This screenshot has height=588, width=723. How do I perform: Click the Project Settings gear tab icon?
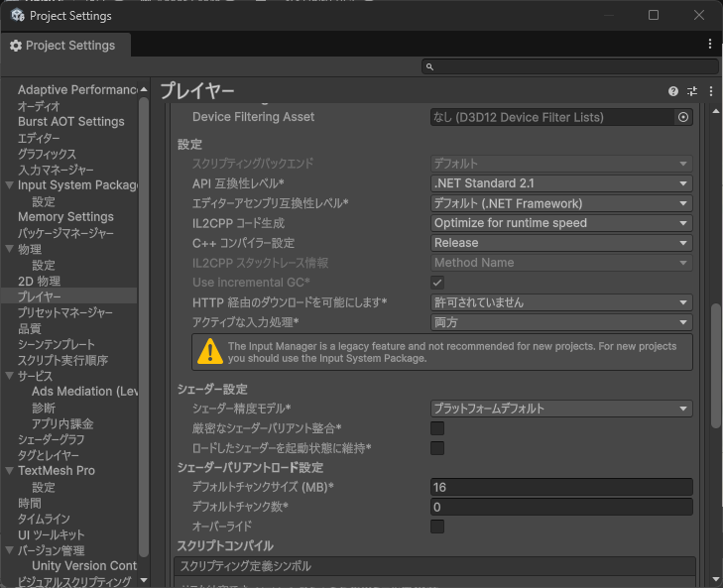pos(16,46)
